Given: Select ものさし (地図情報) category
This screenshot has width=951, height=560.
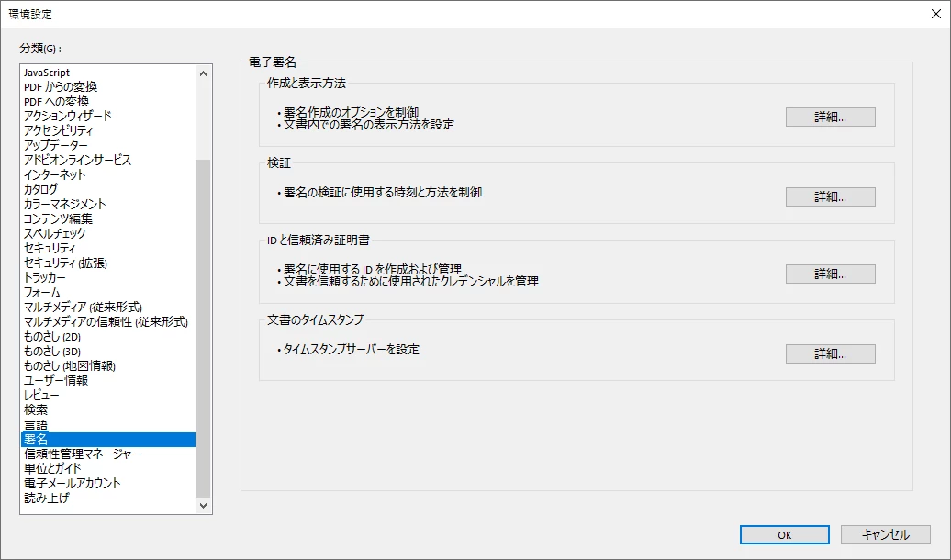Looking at the screenshot, I should click(108, 366).
